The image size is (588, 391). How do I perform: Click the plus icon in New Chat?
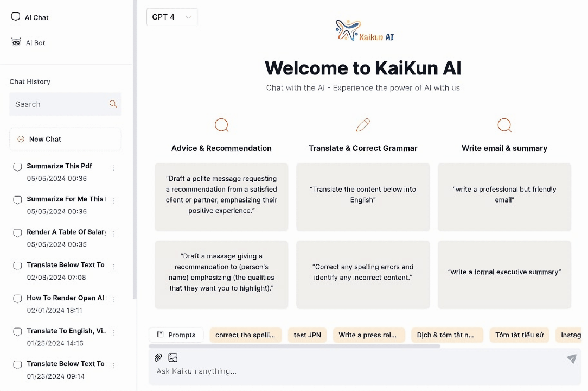coord(21,139)
